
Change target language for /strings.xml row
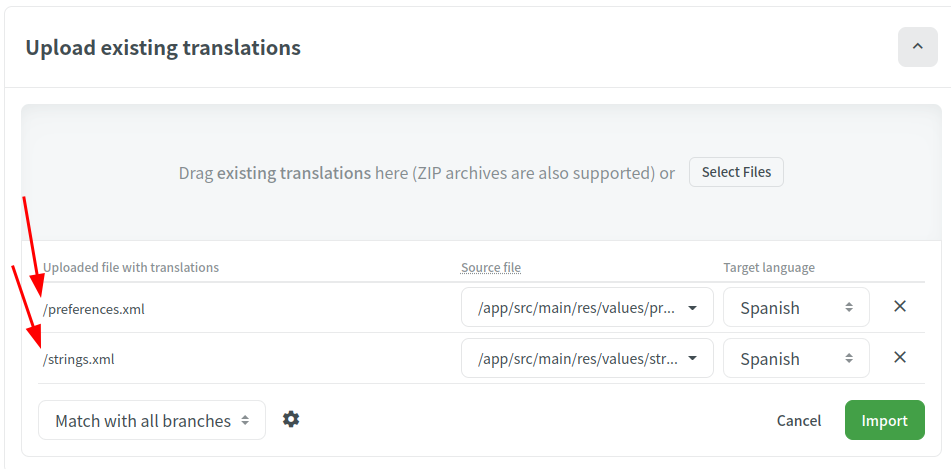796,358
